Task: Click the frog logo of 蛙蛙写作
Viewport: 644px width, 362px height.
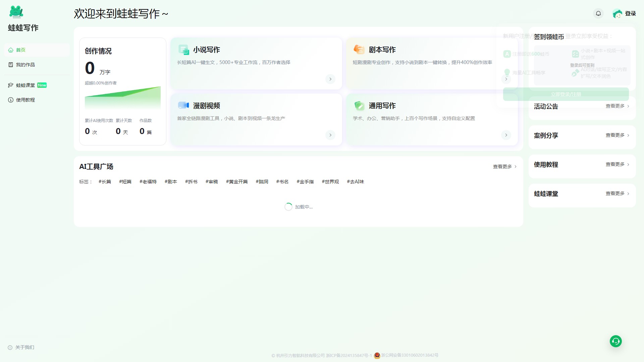Action: pyautogui.click(x=16, y=11)
